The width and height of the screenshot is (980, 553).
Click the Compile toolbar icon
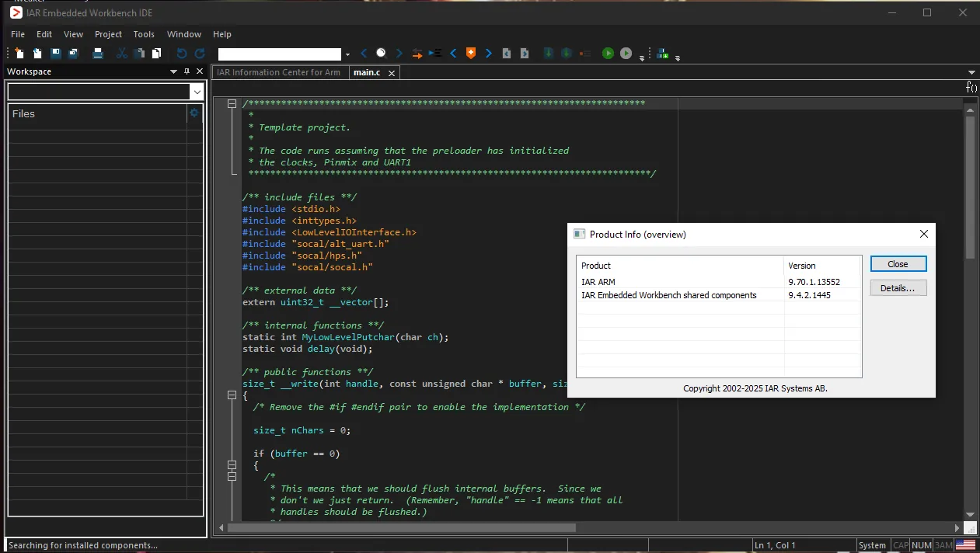548,54
